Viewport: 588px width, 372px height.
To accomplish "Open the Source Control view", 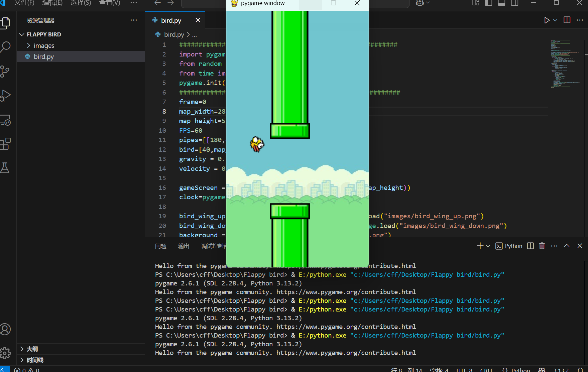I will coord(5,71).
